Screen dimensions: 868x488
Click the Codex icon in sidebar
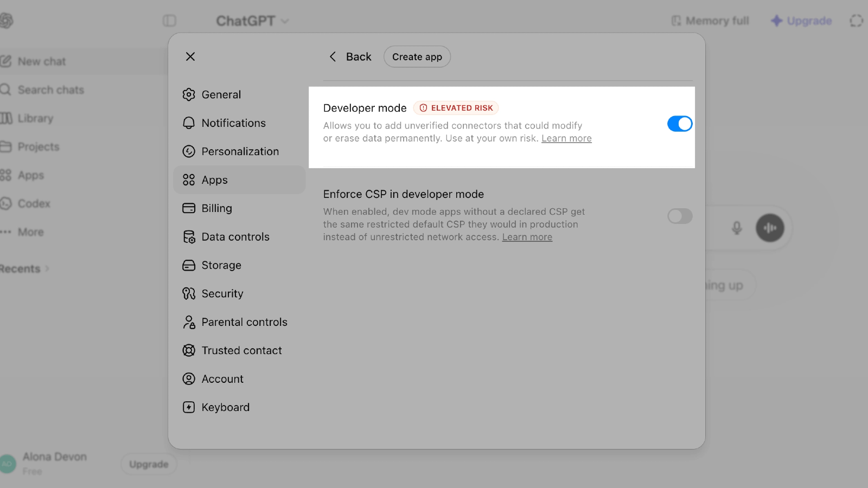5,203
